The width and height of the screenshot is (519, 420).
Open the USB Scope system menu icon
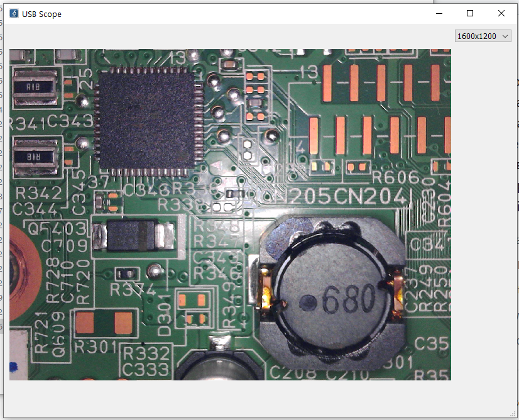[13, 13]
